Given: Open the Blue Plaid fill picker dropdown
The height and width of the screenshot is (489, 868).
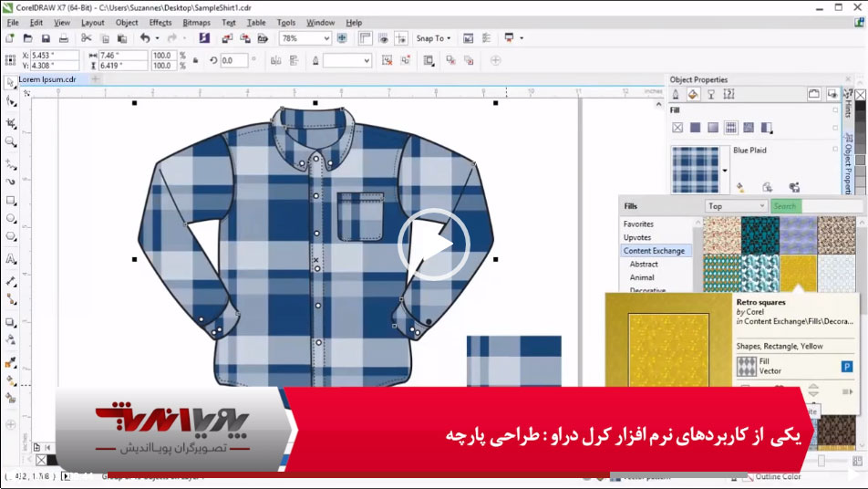Looking at the screenshot, I should coord(725,171).
